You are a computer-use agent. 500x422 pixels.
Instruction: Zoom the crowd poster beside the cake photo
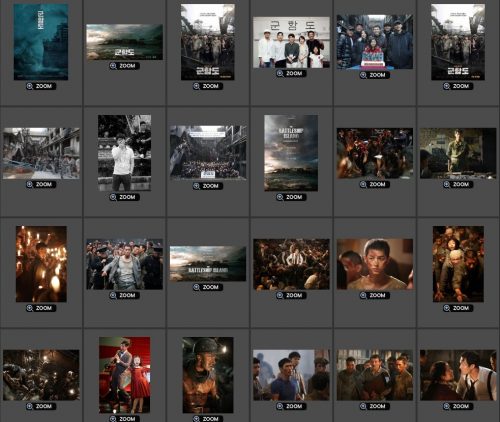pos(458,86)
